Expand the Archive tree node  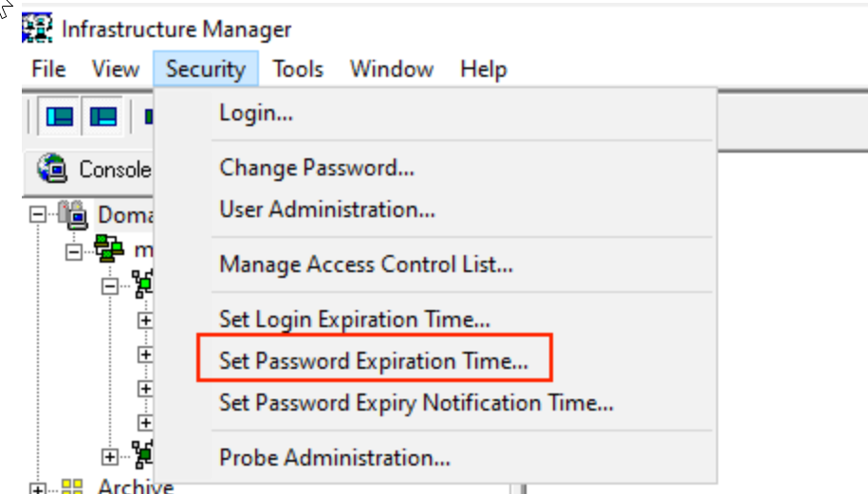(x=38, y=488)
